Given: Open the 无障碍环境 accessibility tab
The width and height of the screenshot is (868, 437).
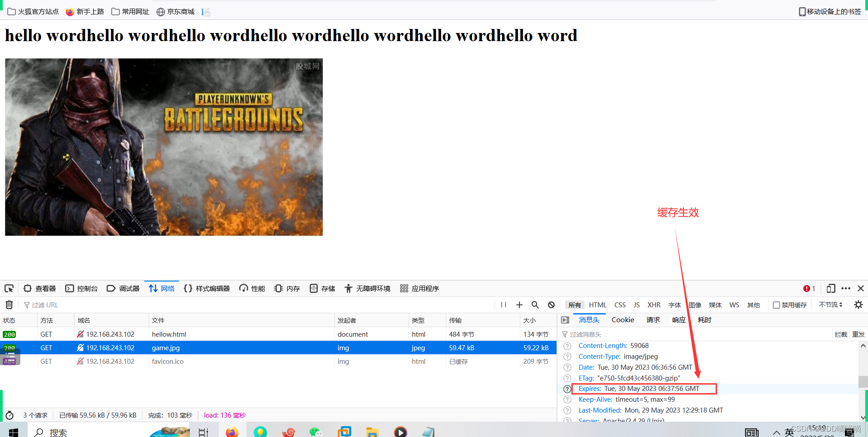Looking at the screenshot, I should [x=367, y=288].
